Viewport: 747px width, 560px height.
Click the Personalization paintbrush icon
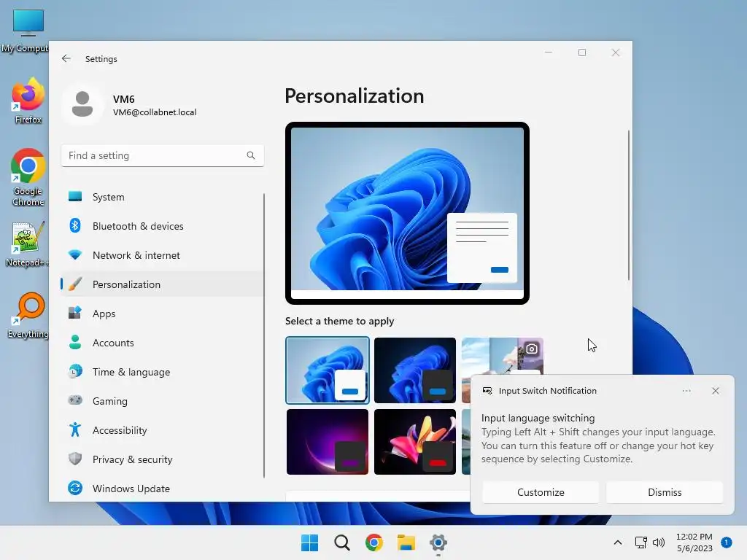click(x=75, y=284)
